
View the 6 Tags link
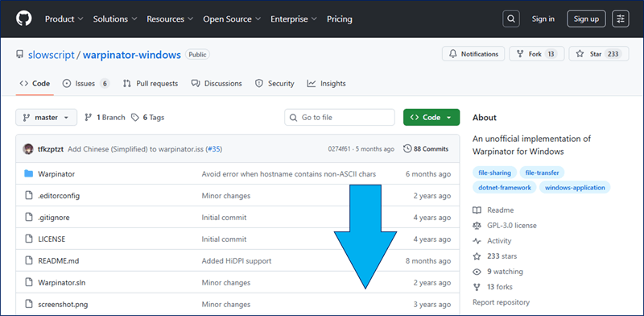(x=147, y=117)
